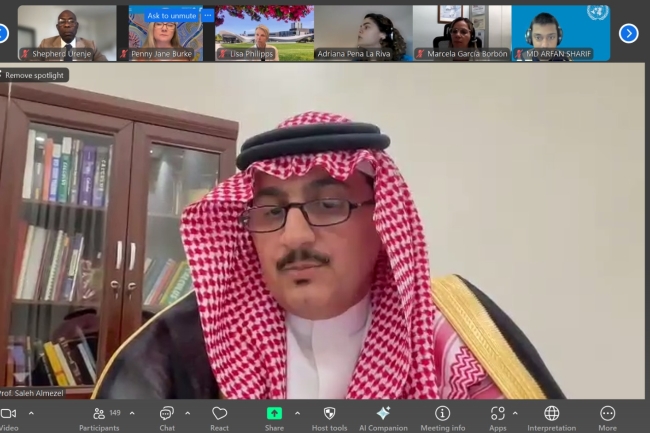The height and width of the screenshot is (433, 650).
Task: Go to previous page of participant thumbnails
Action: coord(2,33)
